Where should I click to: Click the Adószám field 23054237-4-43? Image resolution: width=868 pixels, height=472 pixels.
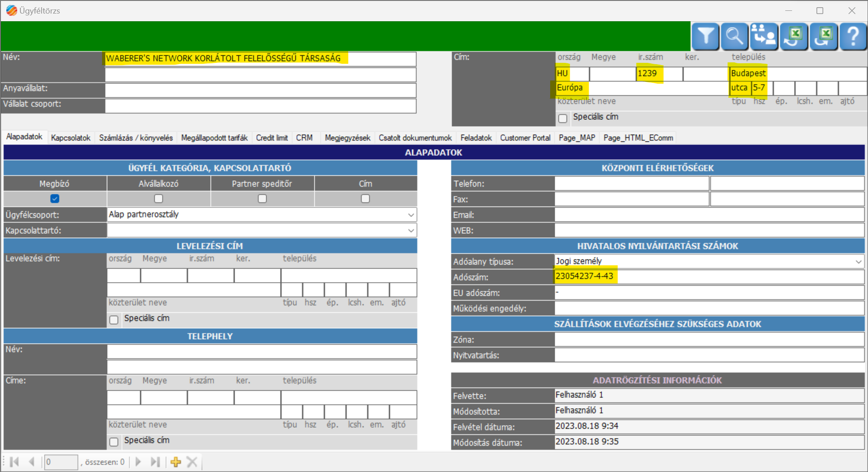(x=709, y=277)
